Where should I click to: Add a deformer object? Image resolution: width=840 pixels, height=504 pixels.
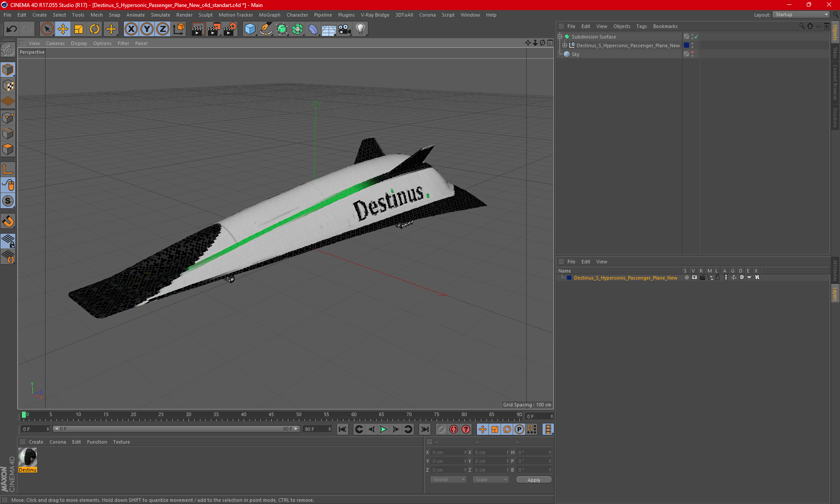pyautogui.click(x=313, y=29)
